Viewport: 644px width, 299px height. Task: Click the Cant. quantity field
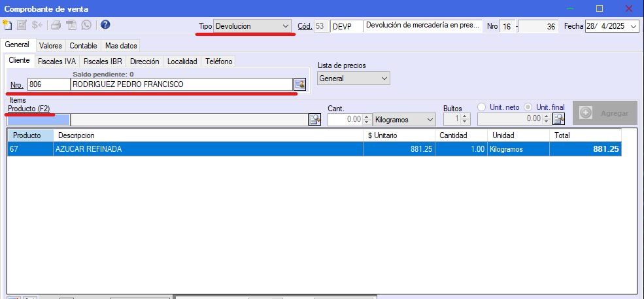[x=345, y=119]
